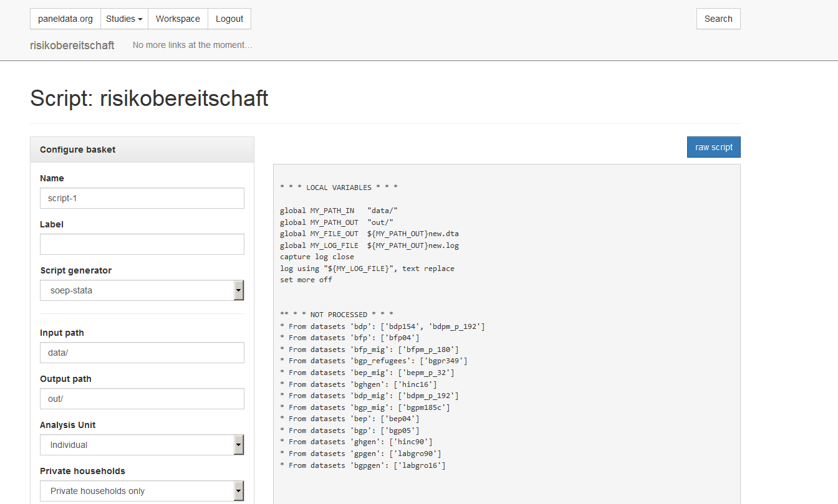Click the raw script button
This screenshot has height=504, width=838.
pos(714,147)
